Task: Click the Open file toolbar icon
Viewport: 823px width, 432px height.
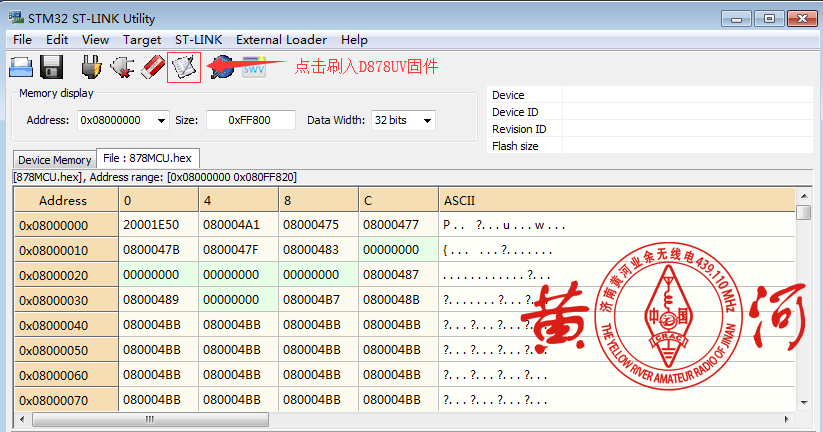Action: (x=21, y=67)
